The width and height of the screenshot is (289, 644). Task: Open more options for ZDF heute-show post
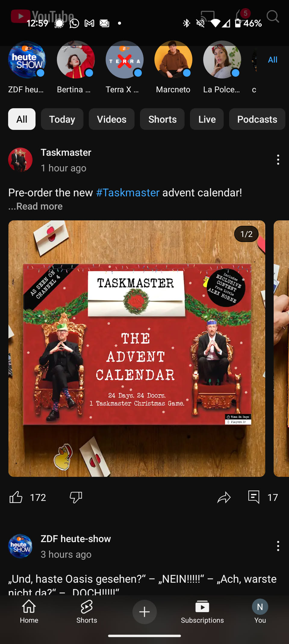[278, 546]
